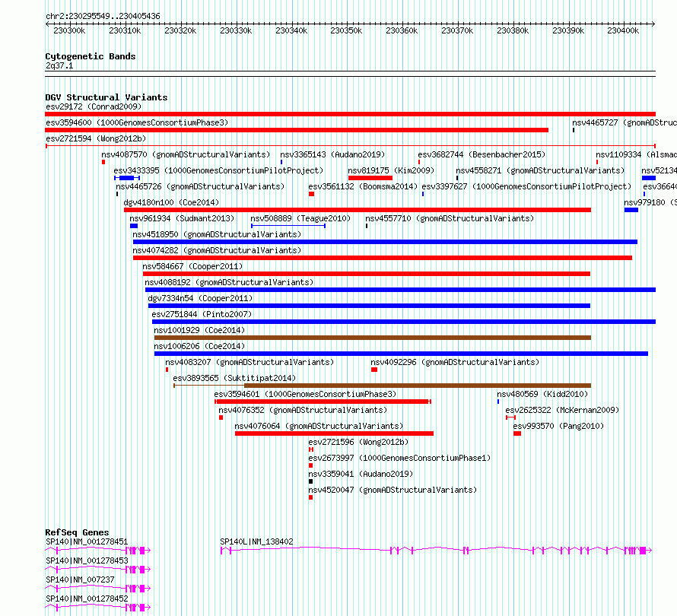Click the red nsv584667 bar
Screen dimensions: 677x616
(x=367, y=274)
